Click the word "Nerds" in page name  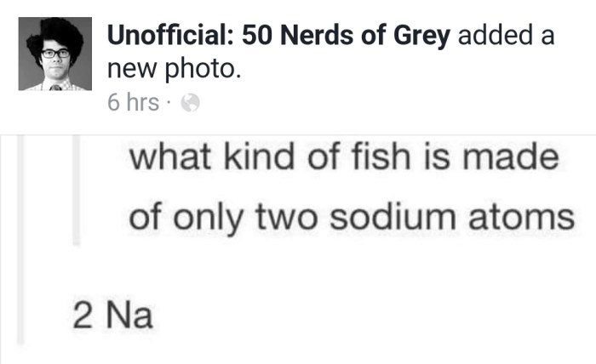click(x=316, y=37)
